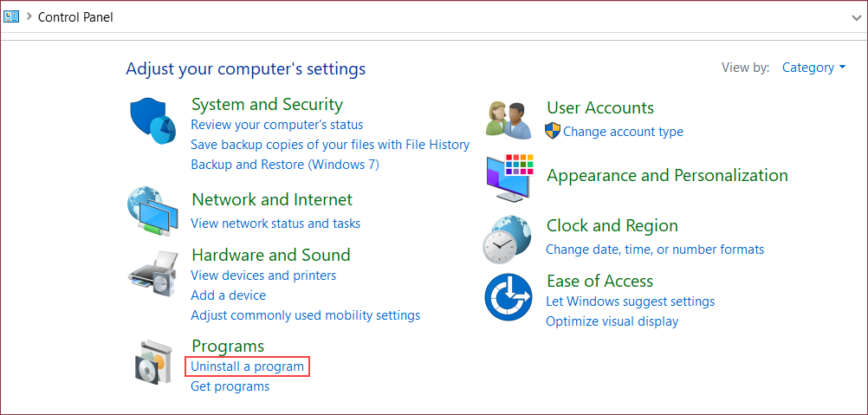Select Optimize visual display link
Screen dimensions: 868x415
click(x=612, y=321)
